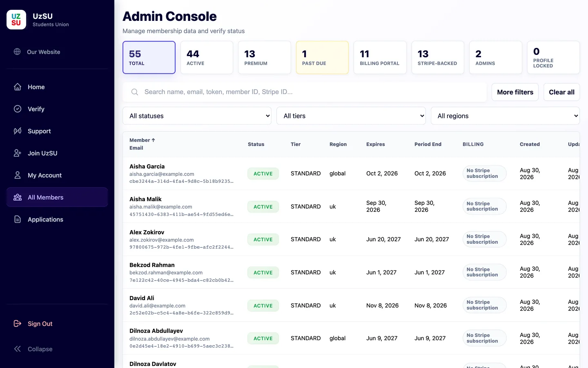Screen dimensions: 588x368
Task: Focus the member search field
Action: click(x=305, y=92)
